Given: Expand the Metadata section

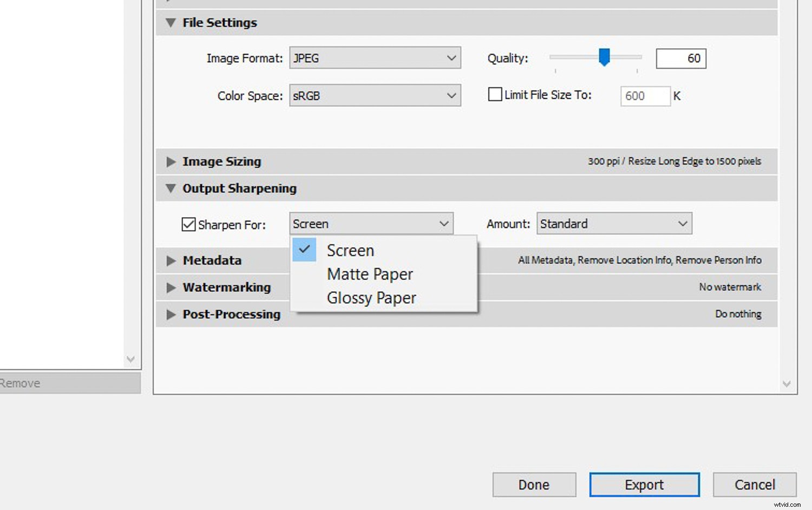Looking at the screenshot, I should (171, 260).
